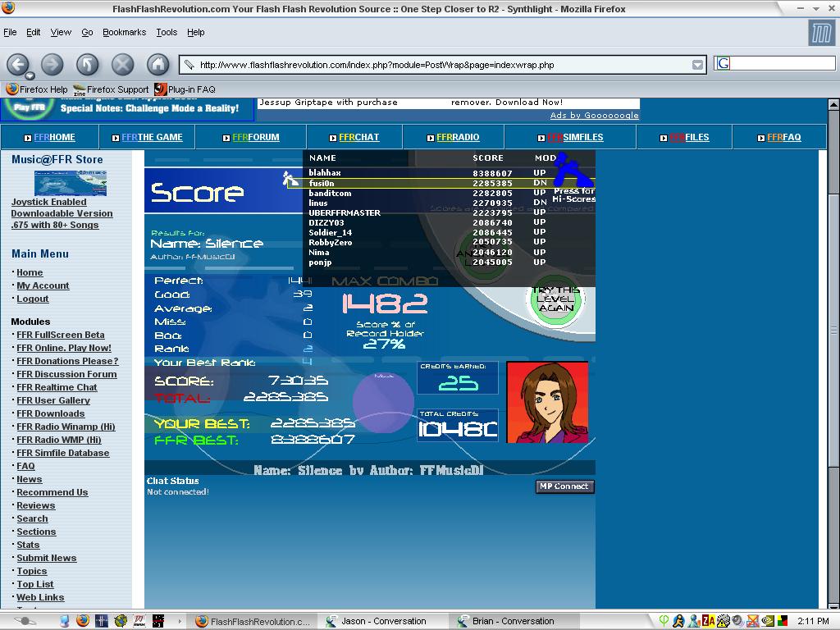Open the Plug-in FAQ bookmark

185,89
